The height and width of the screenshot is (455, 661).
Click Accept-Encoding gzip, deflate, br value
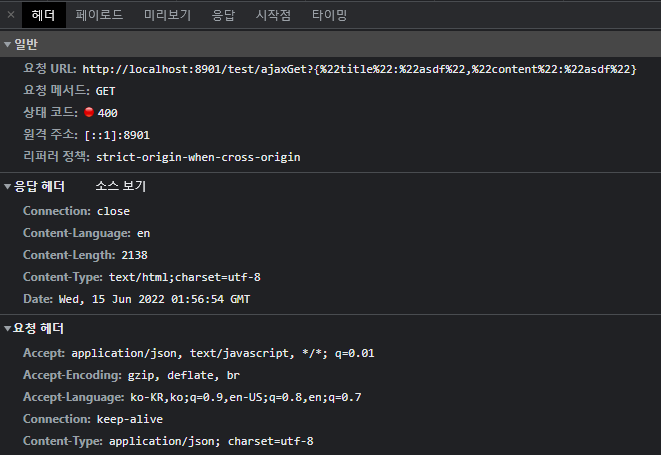click(184, 375)
